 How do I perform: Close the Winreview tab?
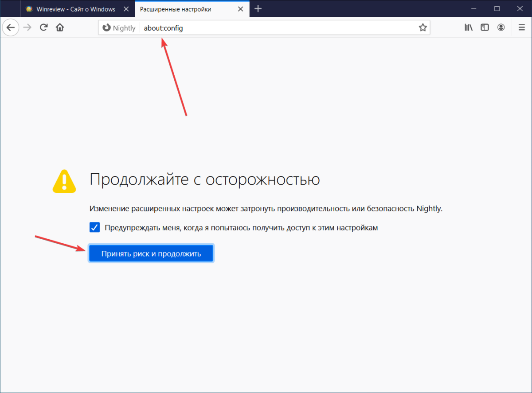pos(126,8)
